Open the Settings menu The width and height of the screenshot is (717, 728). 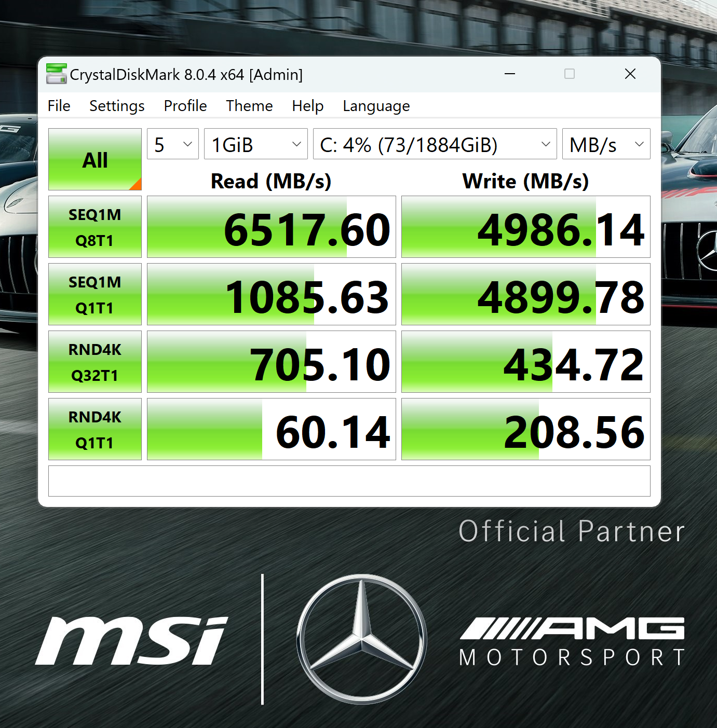coord(117,106)
